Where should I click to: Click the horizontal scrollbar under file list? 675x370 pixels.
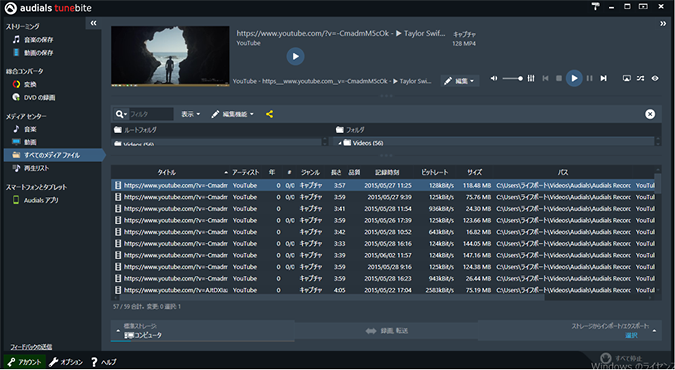(331, 297)
